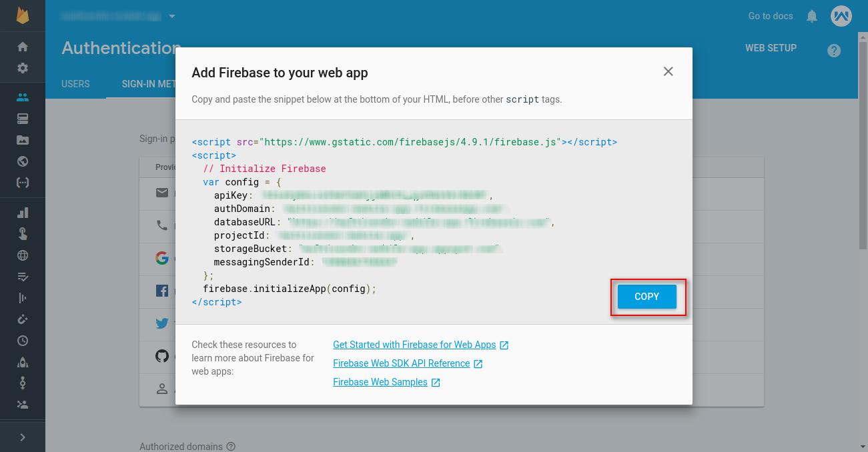Image resolution: width=868 pixels, height=452 pixels.
Task: Expand the project selector dropdown arrow
Action: point(172,16)
